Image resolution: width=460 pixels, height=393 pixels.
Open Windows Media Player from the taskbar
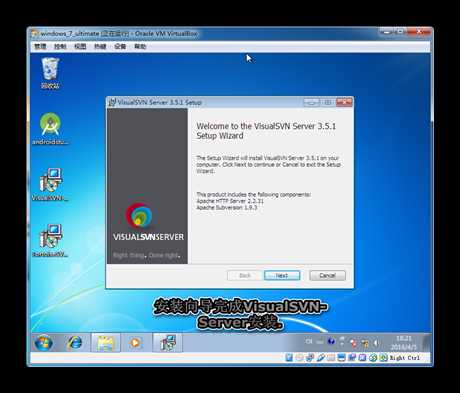click(x=135, y=343)
